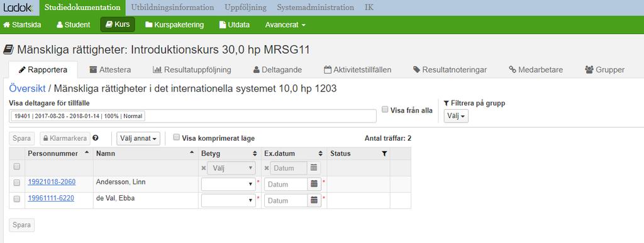Click the tillfälle field showing 19401 | 2017-08-28

coord(192,116)
